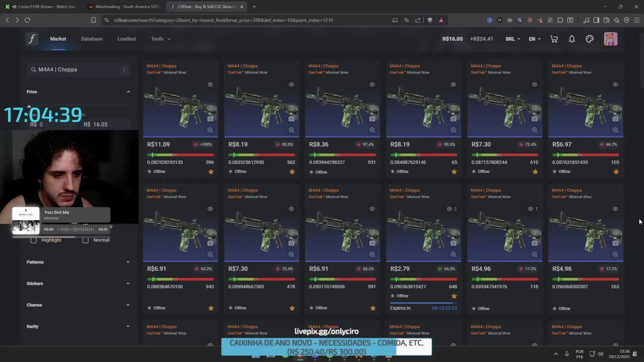The width and height of the screenshot is (644, 362).
Task: Bookmark this page via address bar icon
Action: tap(94, 20)
